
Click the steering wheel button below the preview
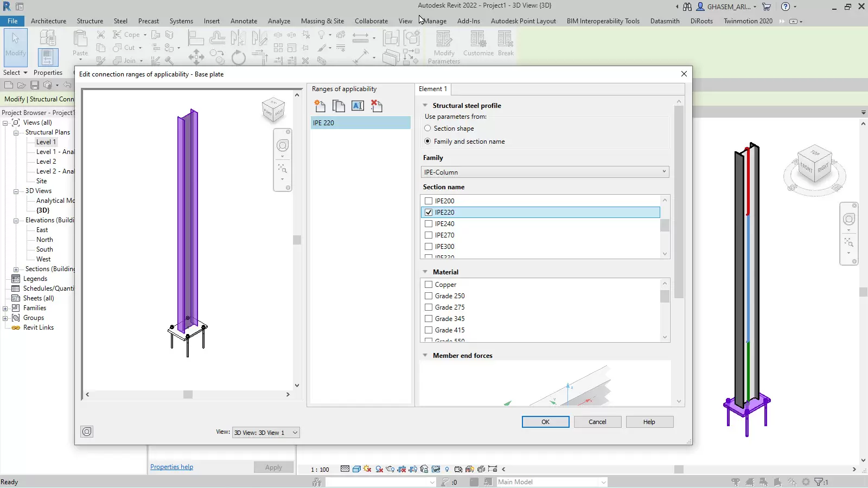87,432
